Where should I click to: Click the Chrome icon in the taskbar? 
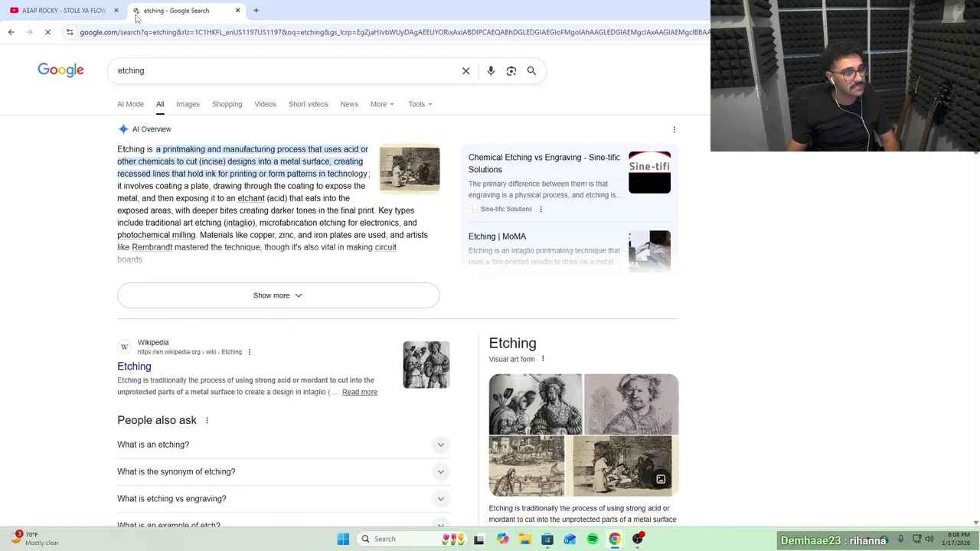615,539
